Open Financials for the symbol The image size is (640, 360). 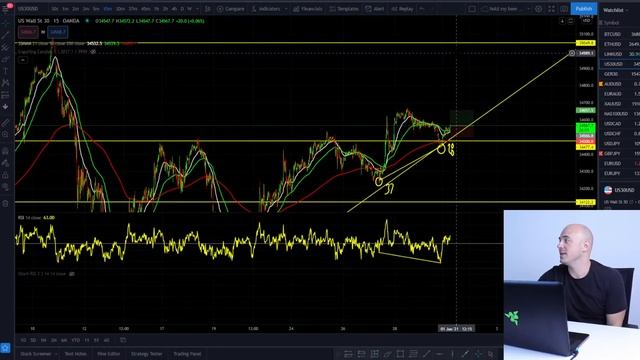(307, 9)
